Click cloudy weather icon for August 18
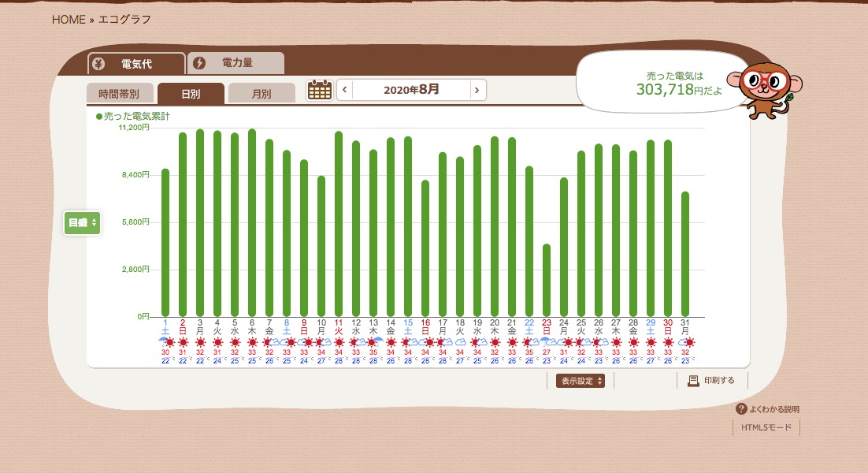868x473 pixels. coord(460,342)
